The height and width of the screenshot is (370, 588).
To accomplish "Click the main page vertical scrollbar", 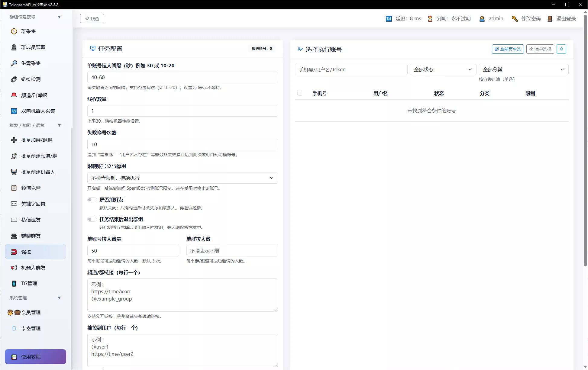I will click(585, 140).
